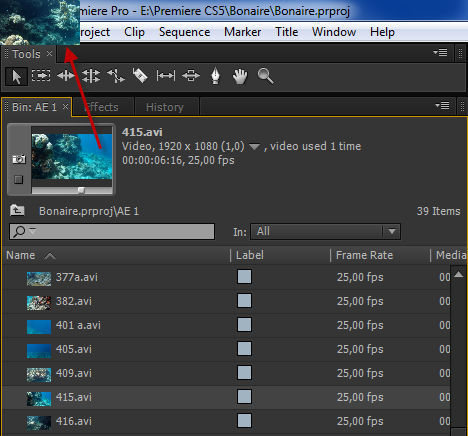Open the Tools panel flyout menu
Image resolution: width=468 pixels, height=436 pixels.
pyautogui.click(x=440, y=53)
